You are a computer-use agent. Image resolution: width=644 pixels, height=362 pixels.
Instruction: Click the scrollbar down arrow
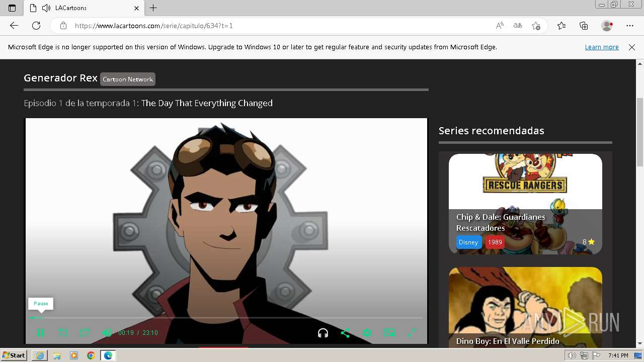[x=640, y=343]
